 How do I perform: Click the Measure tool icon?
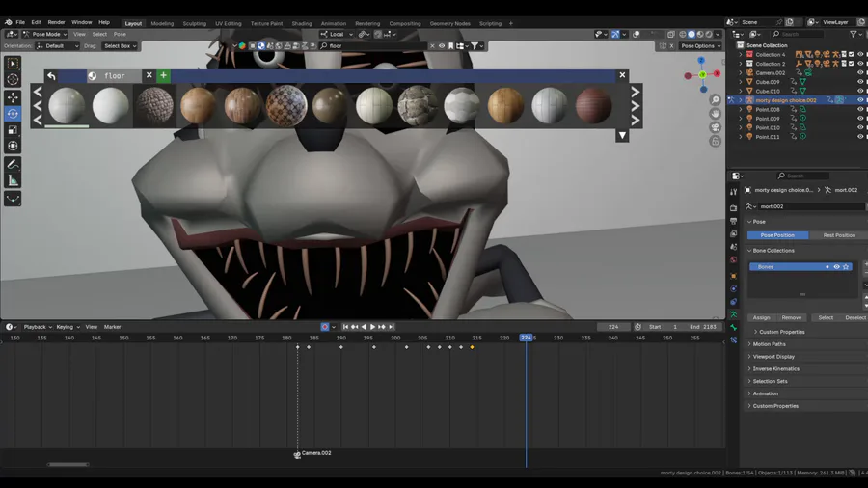click(13, 180)
